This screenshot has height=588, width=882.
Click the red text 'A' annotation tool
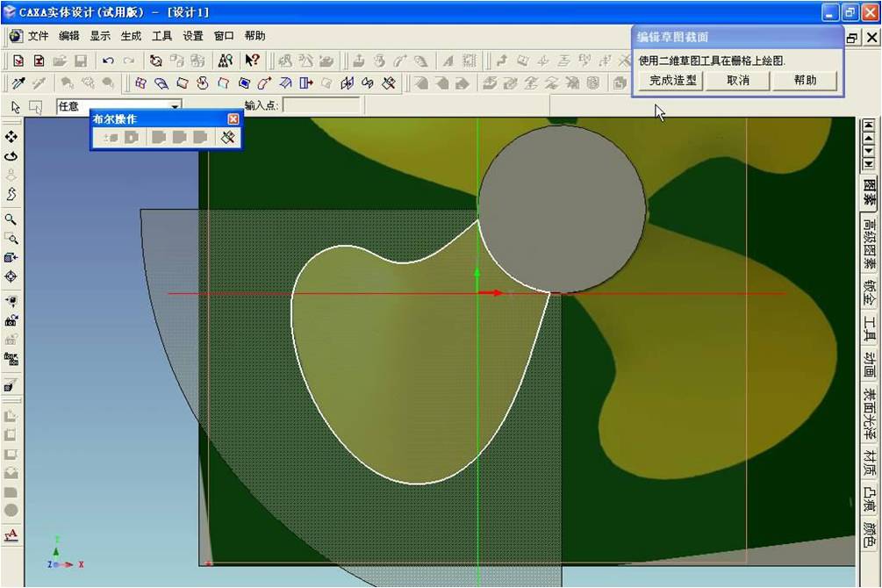pyautogui.click(x=11, y=534)
